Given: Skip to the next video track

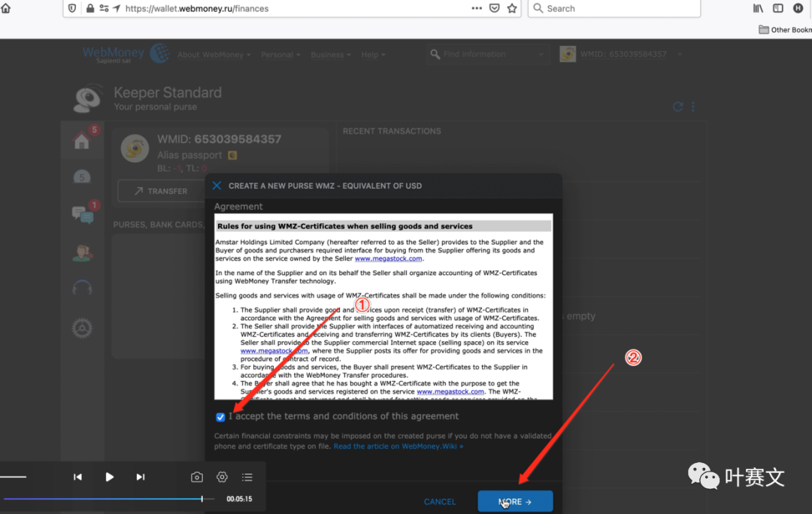Looking at the screenshot, I should [x=141, y=477].
